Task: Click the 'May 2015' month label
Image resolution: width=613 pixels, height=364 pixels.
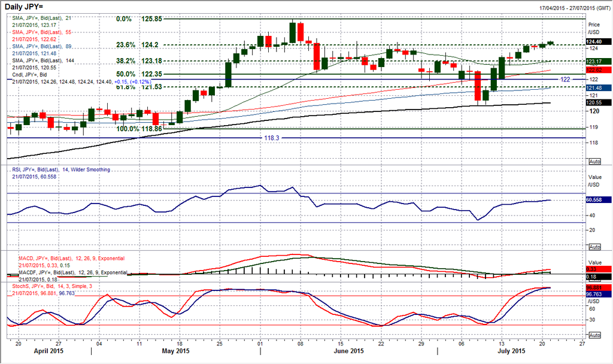Action: [175, 351]
